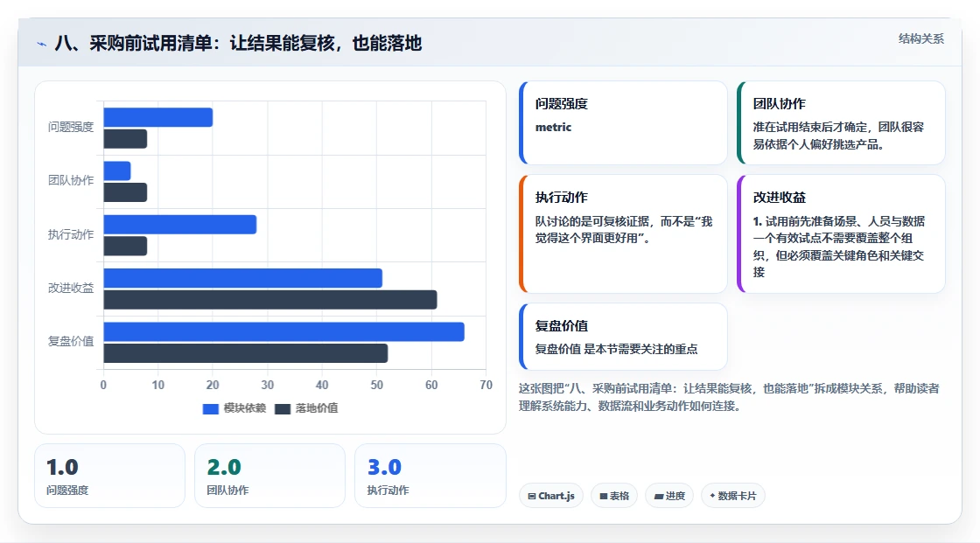
Task: Click the 1.0 问题强度 stat card
Action: point(109,476)
